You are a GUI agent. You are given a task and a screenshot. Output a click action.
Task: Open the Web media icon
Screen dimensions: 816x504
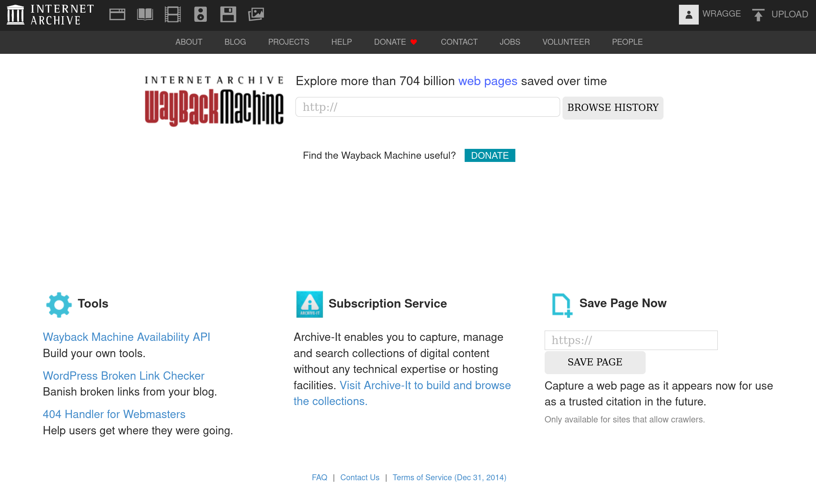pos(117,15)
